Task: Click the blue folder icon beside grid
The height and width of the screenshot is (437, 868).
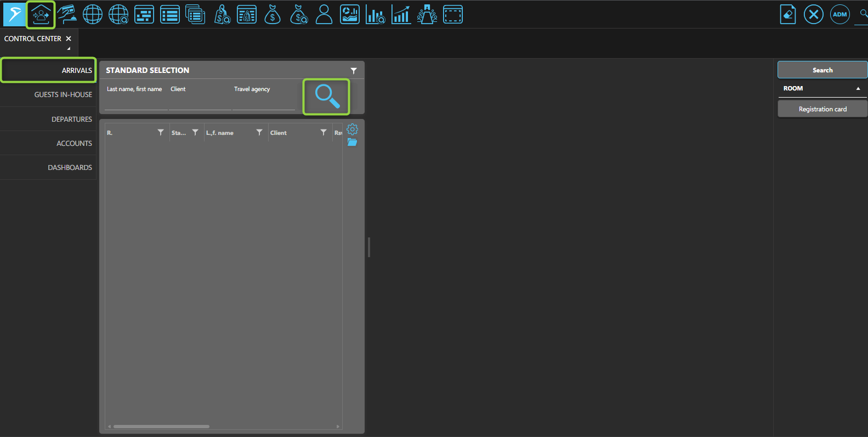Action: [x=353, y=143]
